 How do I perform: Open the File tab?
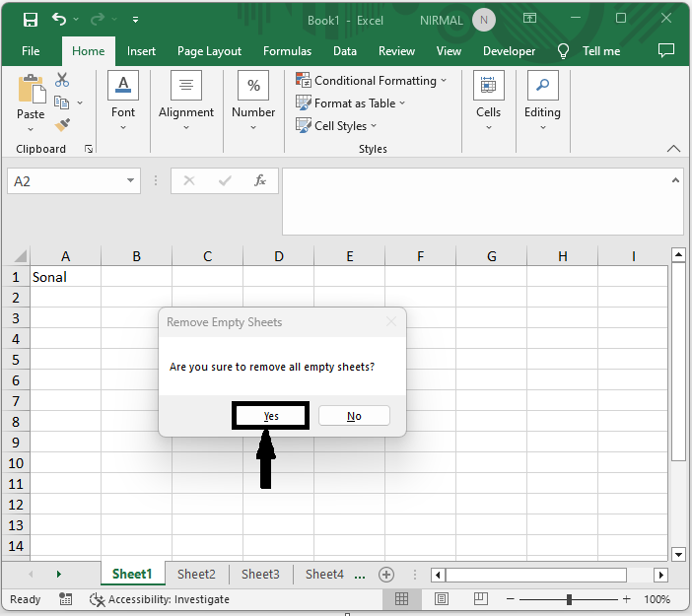click(31, 51)
